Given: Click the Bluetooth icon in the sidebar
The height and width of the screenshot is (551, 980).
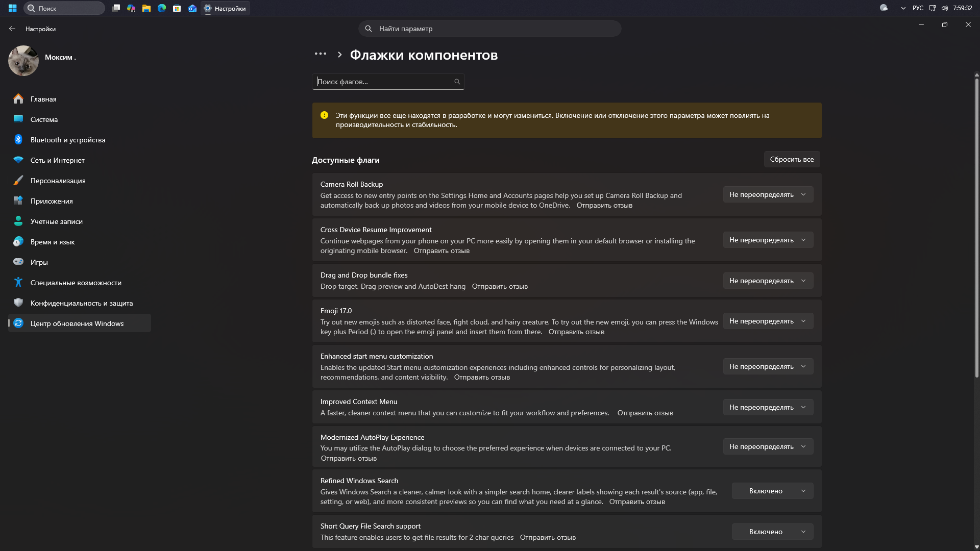Looking at the screenshot, I should pyautogui.click(x=18, y=140).
